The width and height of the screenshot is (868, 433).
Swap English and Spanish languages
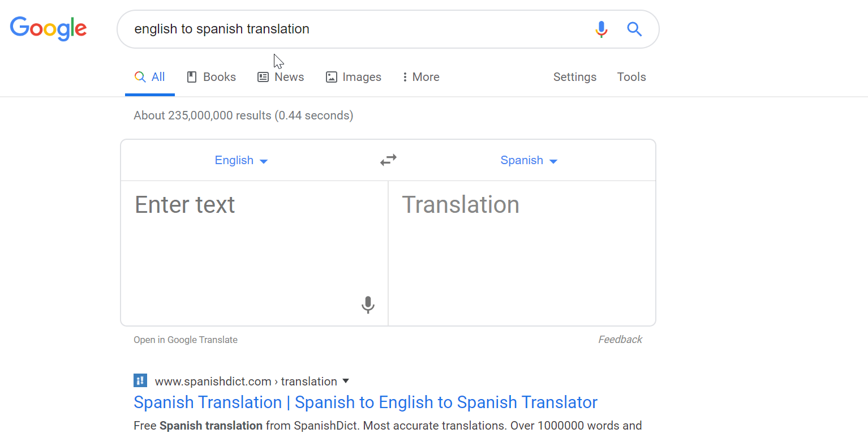click(x=388, y=160)
